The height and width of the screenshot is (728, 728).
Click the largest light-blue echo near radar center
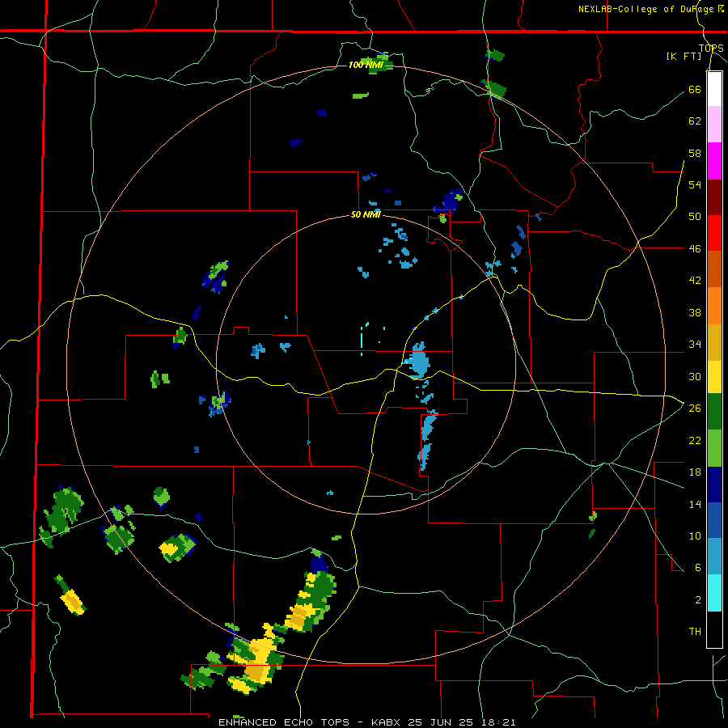[x=418, y=360]
